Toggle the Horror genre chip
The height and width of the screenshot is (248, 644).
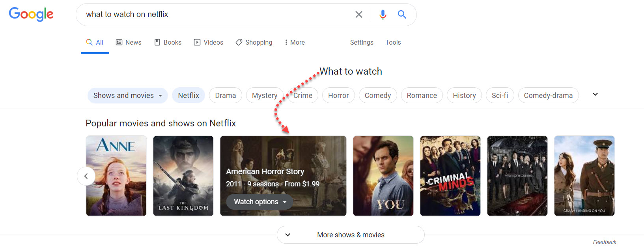338,96
